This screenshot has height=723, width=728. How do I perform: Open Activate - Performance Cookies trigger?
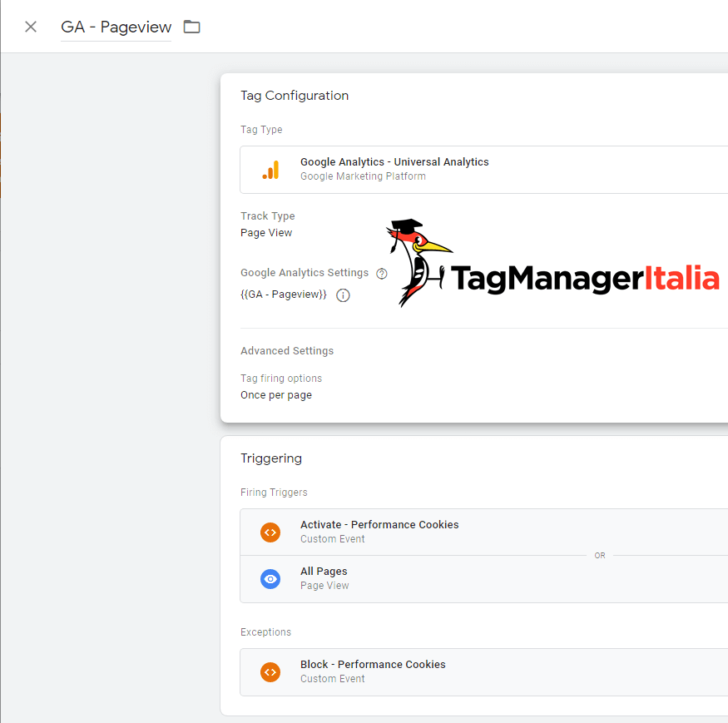pos(483,532)
